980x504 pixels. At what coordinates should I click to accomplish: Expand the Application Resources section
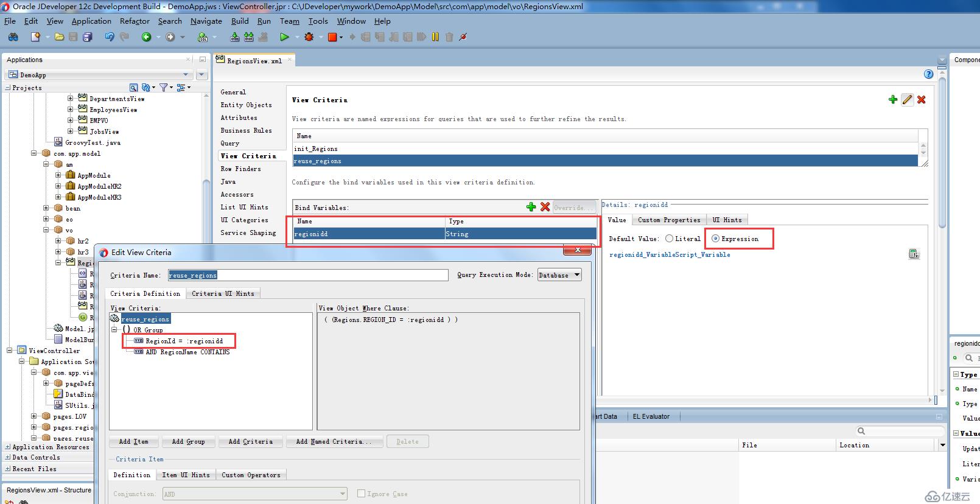click(7, 447)
